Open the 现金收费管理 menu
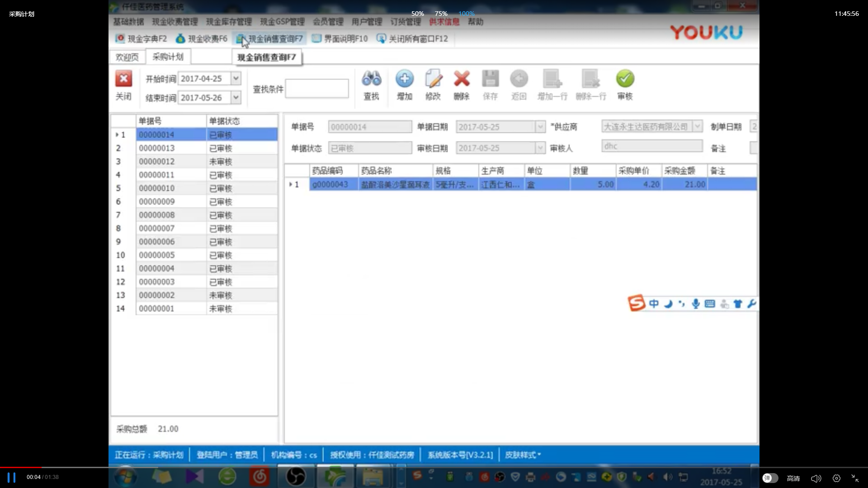868x488 pixels. point(175,22)
